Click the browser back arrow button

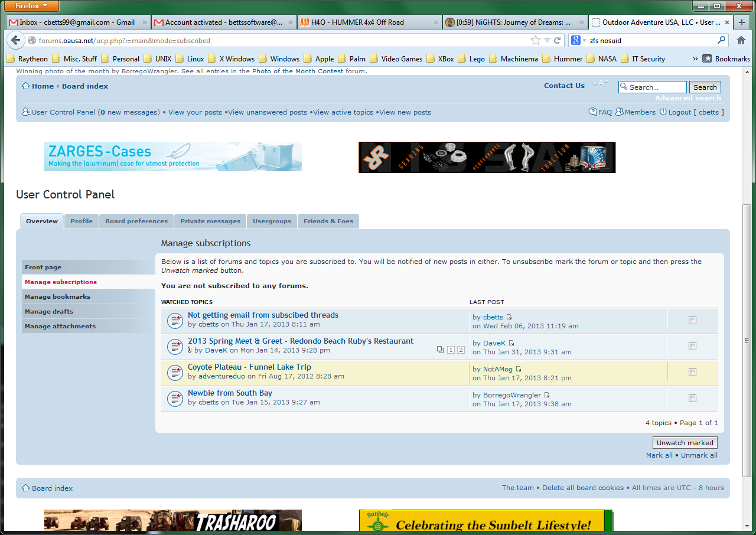click(15, 41)
